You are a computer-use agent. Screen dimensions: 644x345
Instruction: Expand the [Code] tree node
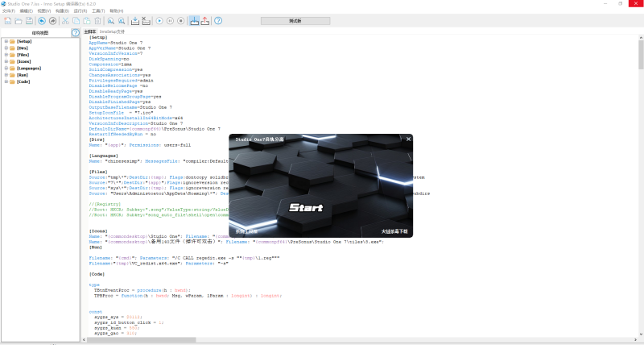(x=6, y=81)
